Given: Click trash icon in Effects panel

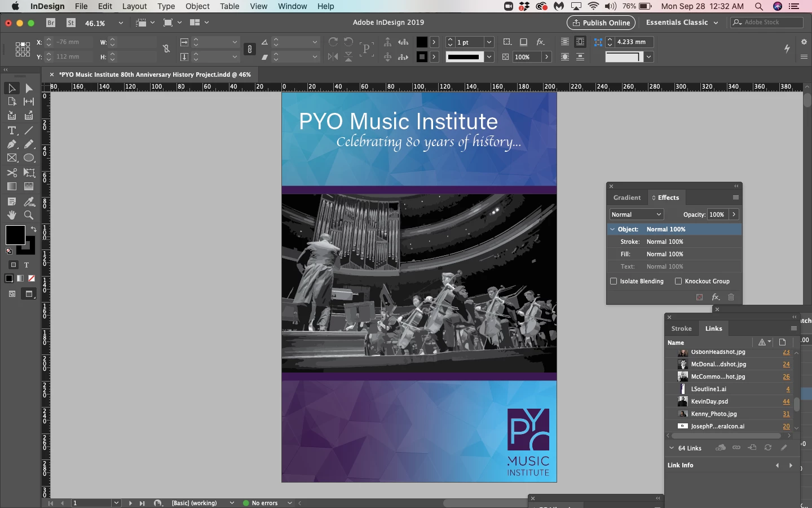Looking at the screenshot, I should click(731, 297).
